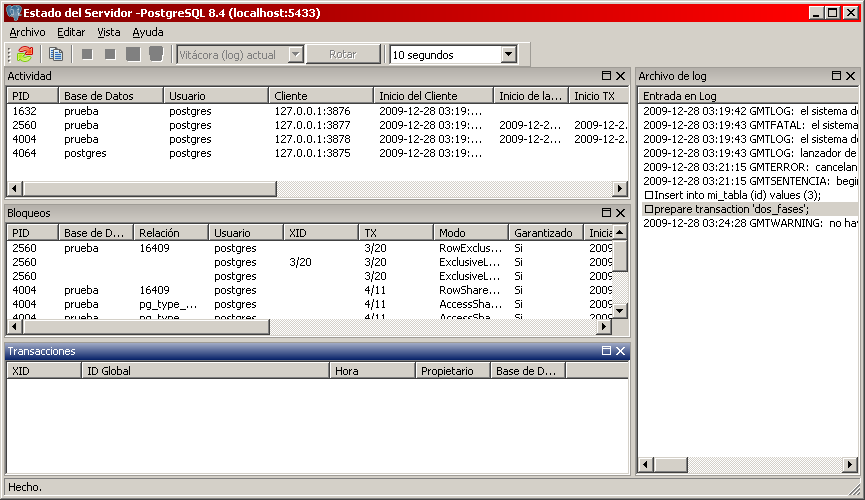865x500 pixels.
Task: Click Archivo de log scrollbar right arrow
Action: [850, 465]
